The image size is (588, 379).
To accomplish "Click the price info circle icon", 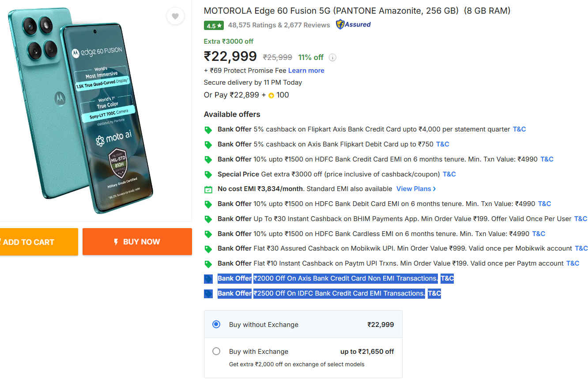I will 333,57.
